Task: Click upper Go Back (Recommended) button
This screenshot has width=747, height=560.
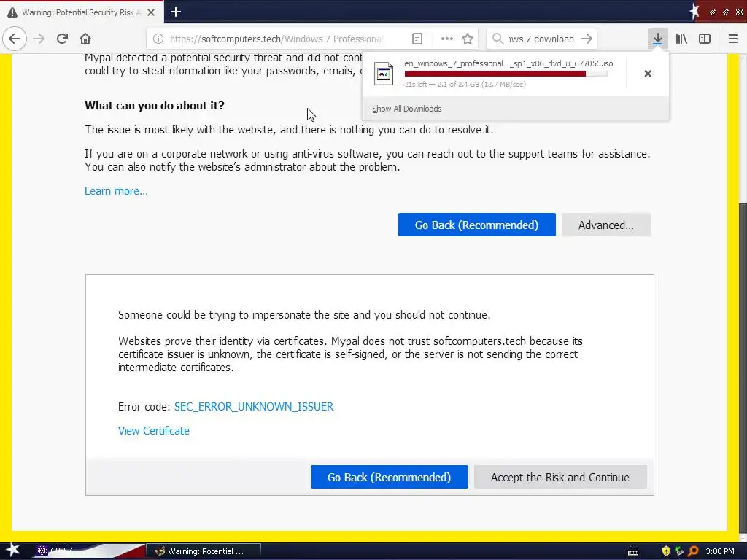Action: tap(477, 225)
